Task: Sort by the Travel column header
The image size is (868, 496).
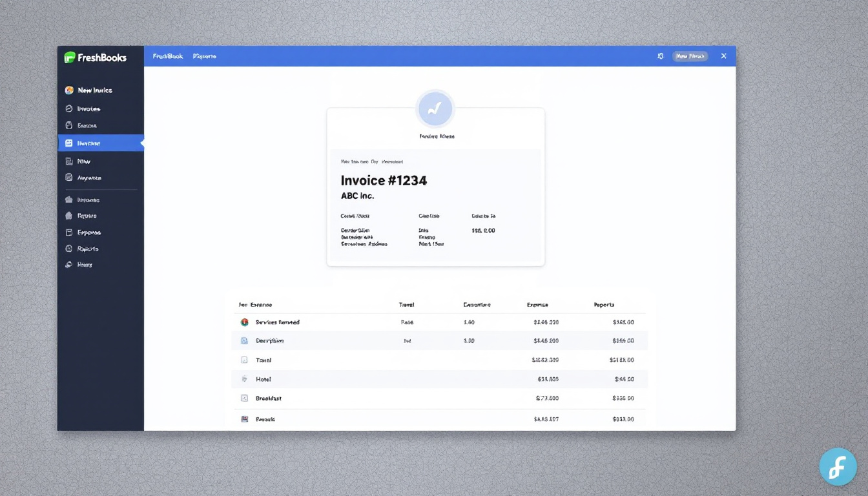Action: pos(406,304)
